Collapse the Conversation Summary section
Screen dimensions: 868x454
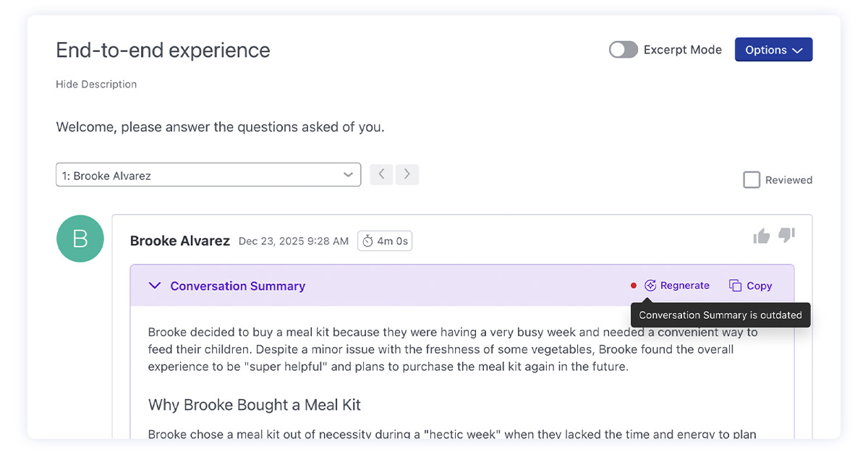(x=154, y=286)
